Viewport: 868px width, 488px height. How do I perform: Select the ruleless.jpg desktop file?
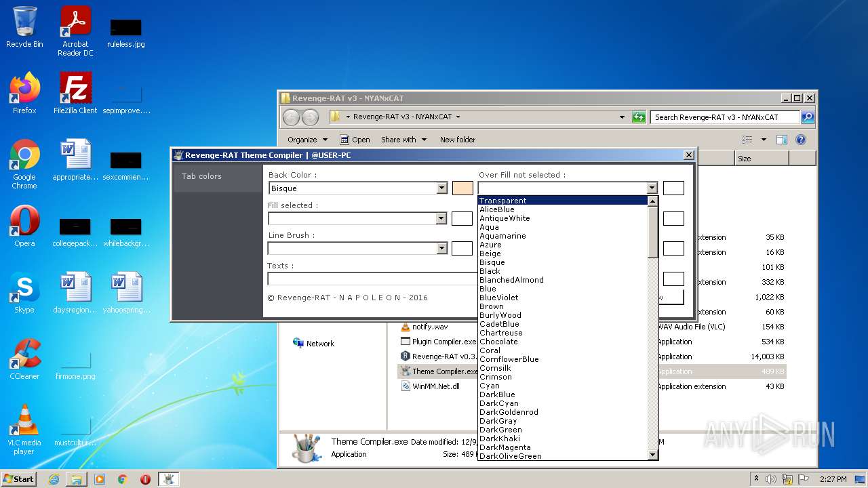coord(126,33)
